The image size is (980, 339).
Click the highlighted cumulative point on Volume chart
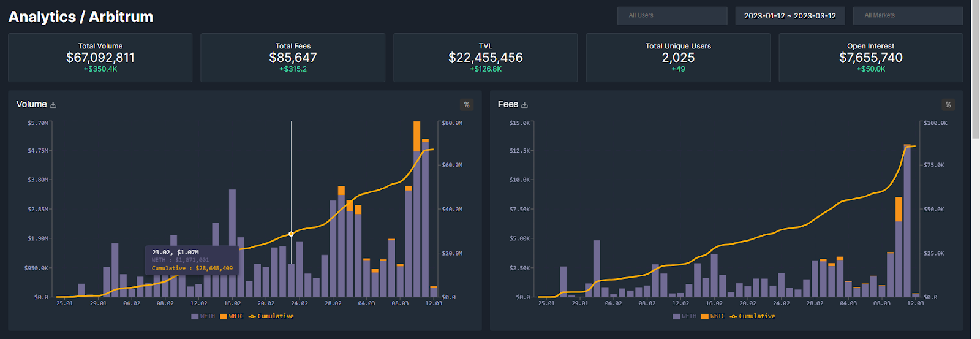(291, 234)
